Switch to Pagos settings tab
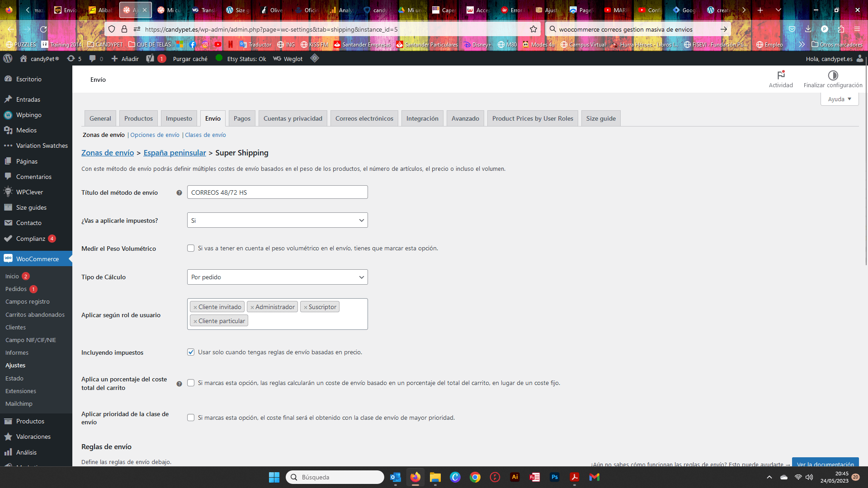 click(242, 118)
